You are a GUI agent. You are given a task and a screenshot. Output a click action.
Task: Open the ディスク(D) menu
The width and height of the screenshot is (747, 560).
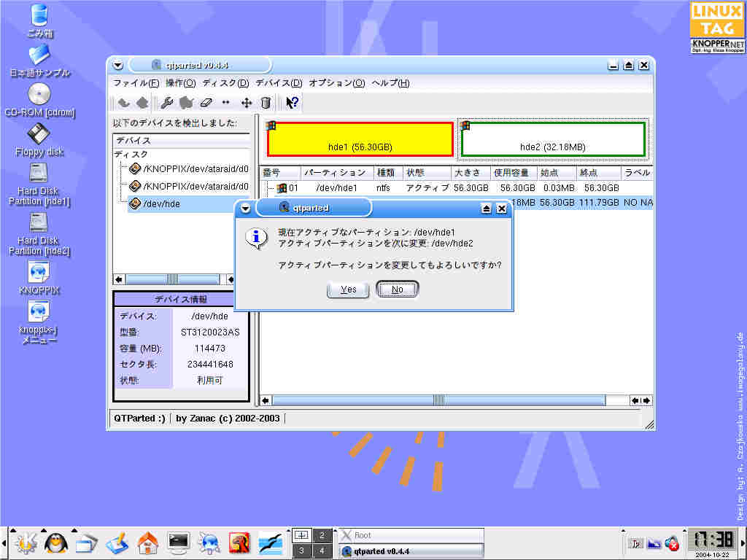click(x=226, y=83)
